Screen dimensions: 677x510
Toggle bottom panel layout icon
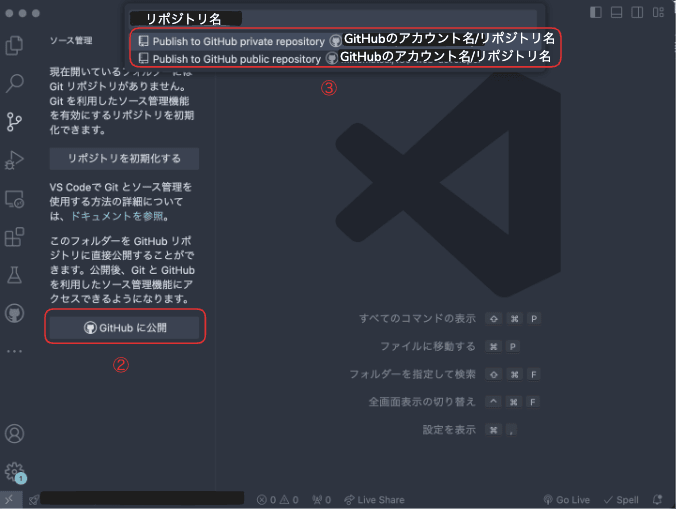(616, 12)
